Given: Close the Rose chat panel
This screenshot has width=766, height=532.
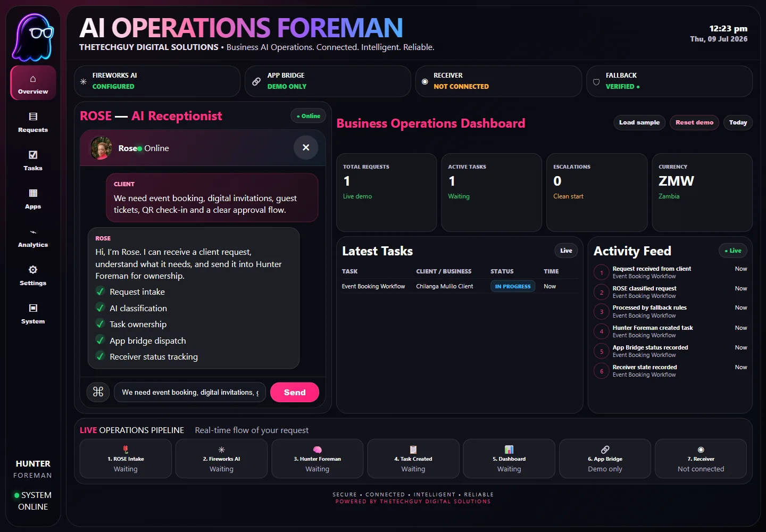Looking at the screenshot, I should (x=306, y=147).
